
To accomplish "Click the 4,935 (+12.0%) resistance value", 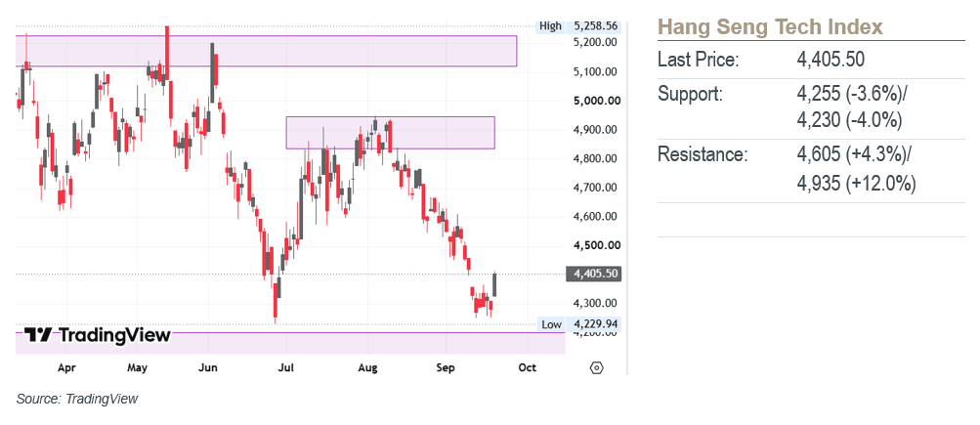I will coord(856,184).
